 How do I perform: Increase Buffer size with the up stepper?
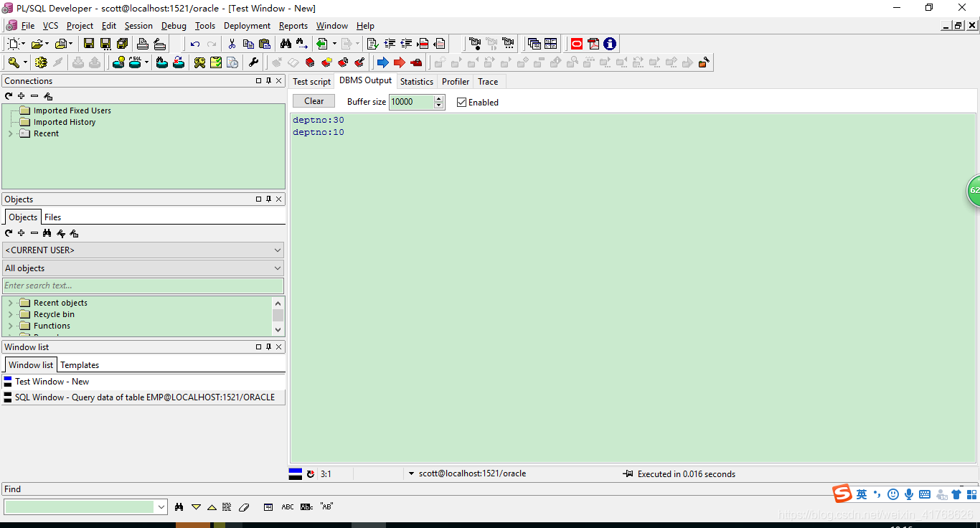pyautogui.click(x=439, y=98)
